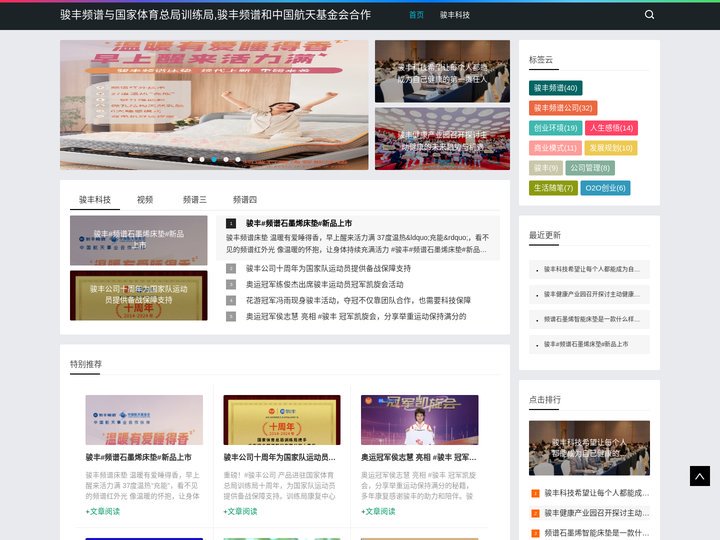The height and width of the screenshot is (540, 720).
Task: Switch to the 频谱四 tab
Action: (x=245, y=200)
